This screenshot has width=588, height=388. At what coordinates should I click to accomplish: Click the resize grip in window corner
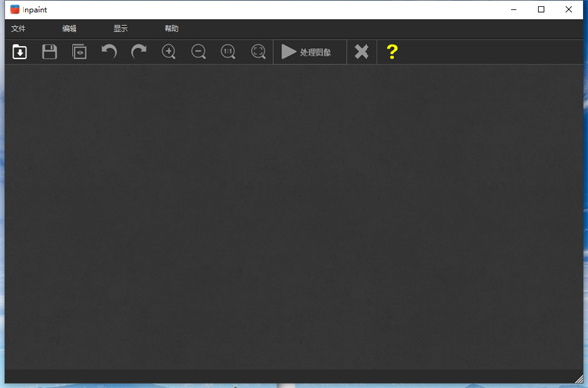[x=579, y=379]
